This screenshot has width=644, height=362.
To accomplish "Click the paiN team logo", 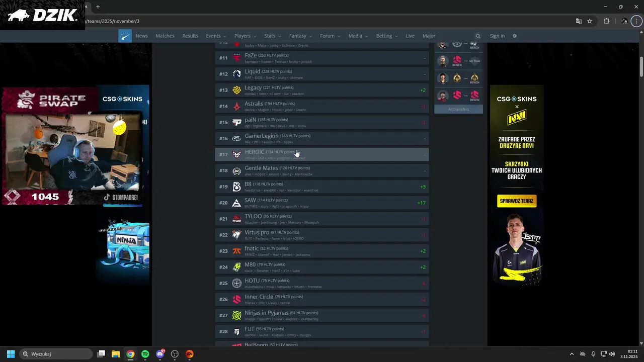I will tap(236, 122).
